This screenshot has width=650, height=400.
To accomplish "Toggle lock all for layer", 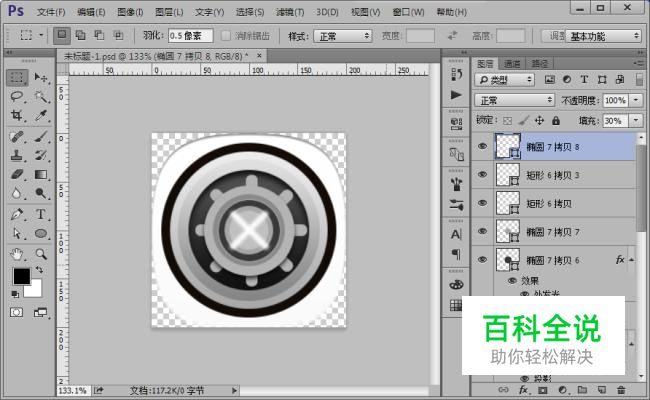I will coord(556,121).
